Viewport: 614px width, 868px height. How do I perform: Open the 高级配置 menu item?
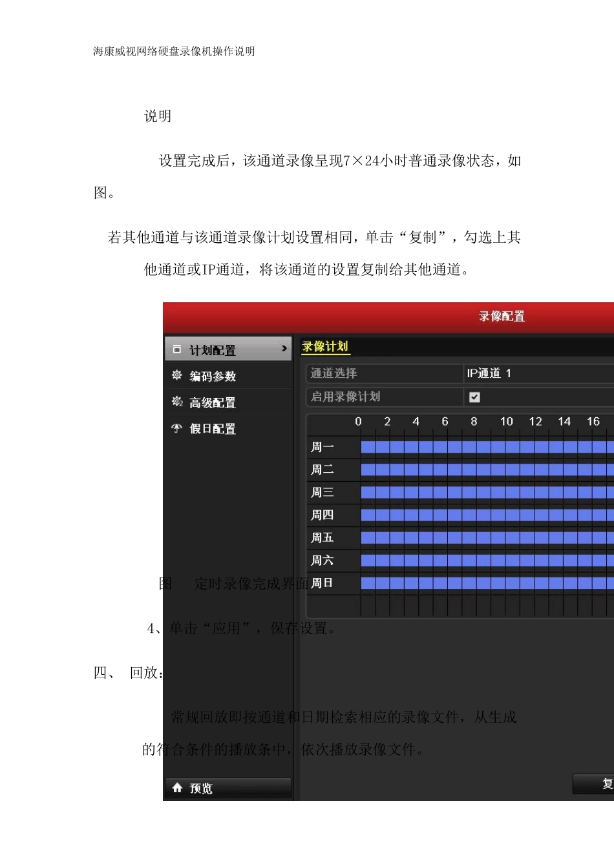coord(228,402)
